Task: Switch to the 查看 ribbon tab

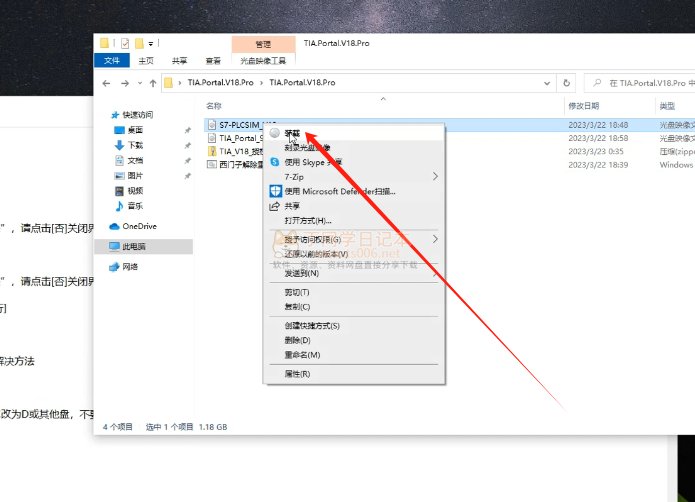Action: point(213,61)
